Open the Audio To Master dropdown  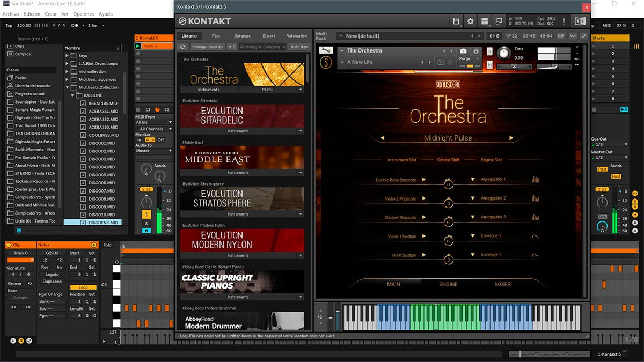[x=154, y=151]
